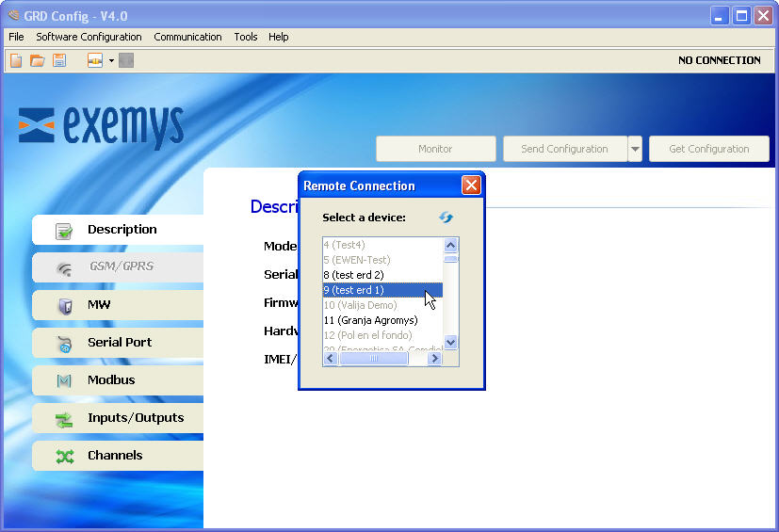
Task: Click the New file toolbar icon
Action: [x=16, y=60]
